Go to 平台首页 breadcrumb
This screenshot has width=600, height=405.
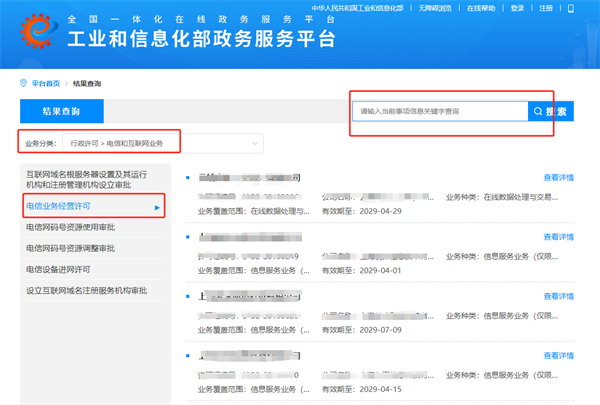46,83
